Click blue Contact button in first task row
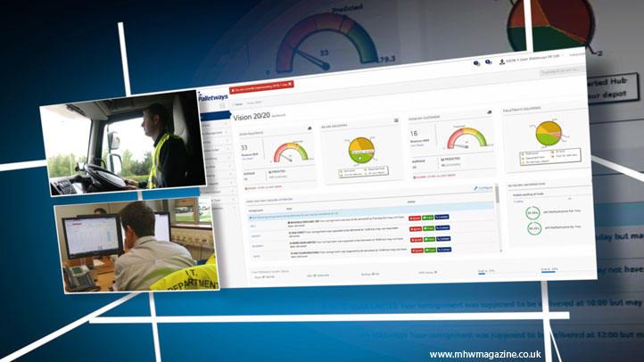Image resolution: width=644 pixels, height=362 pixels. (x=442, y=217)
